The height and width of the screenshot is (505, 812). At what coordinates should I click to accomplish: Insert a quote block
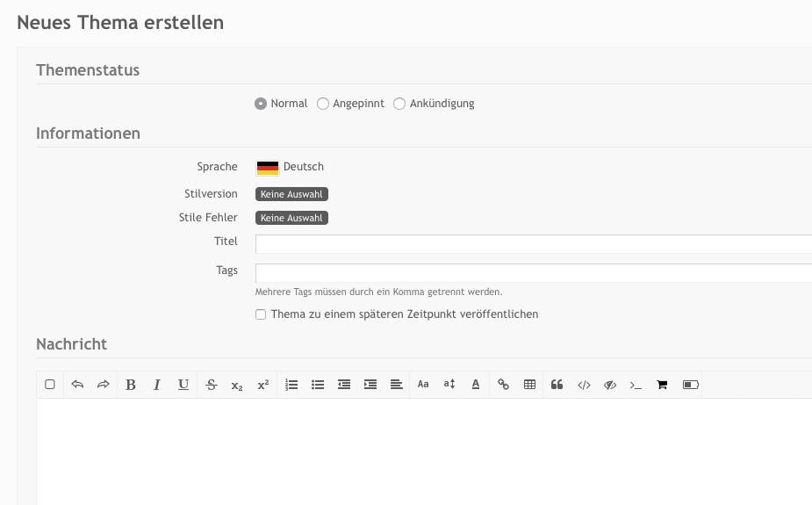557,385
